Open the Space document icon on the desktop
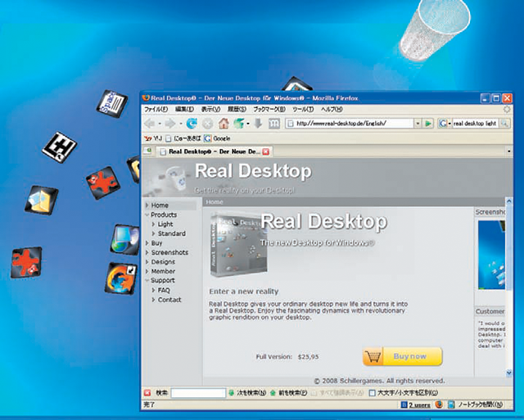The image size is (524, 420). (112, 104)
